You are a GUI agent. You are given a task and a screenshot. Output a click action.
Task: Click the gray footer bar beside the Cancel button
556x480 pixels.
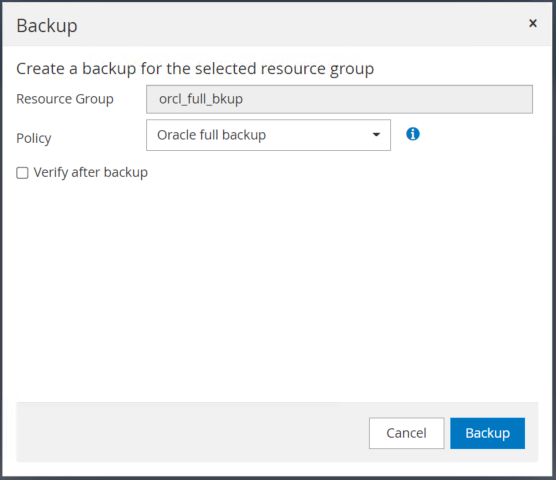pyautogui.click(x=191, y=432)
